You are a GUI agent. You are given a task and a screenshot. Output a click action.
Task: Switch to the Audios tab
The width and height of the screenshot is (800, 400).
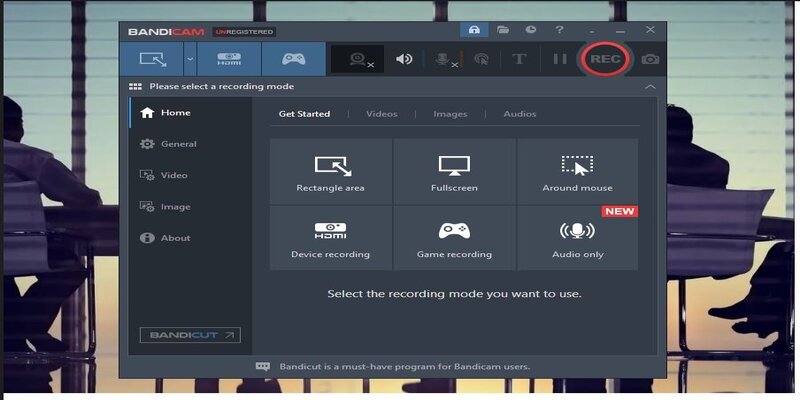pos(520,114)
